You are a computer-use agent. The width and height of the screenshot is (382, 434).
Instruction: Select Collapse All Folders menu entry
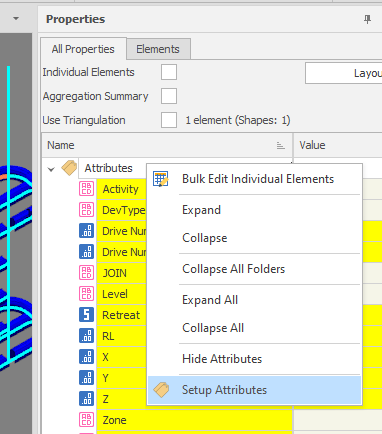point(233,269)
